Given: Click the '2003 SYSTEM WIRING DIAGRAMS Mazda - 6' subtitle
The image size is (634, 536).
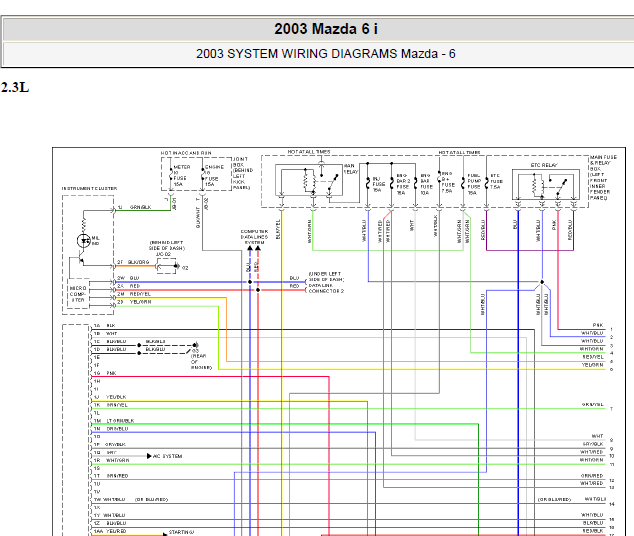Looking at the screenshot, I should 325,54.
